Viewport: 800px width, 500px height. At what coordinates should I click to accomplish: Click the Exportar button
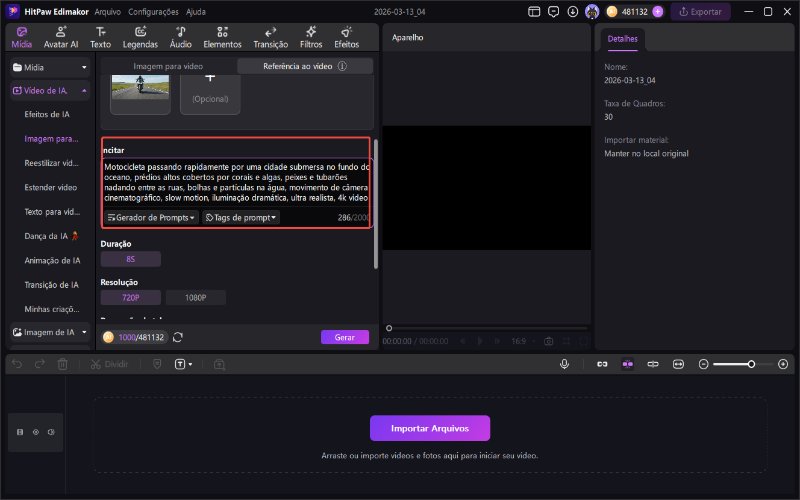[700, 11]
